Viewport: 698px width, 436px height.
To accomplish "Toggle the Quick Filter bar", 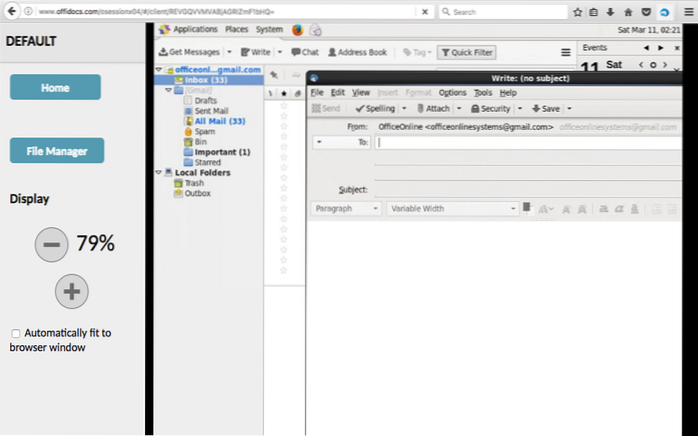I will (x=466, y=52).
